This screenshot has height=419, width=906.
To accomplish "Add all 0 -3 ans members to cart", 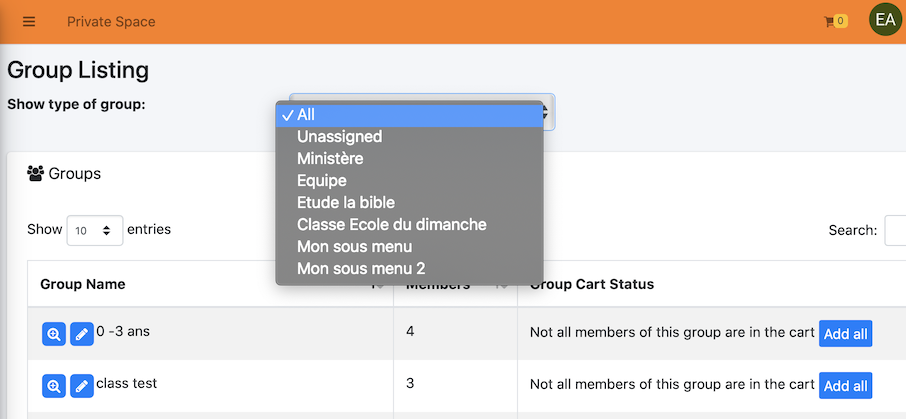I will pos(845,333).
